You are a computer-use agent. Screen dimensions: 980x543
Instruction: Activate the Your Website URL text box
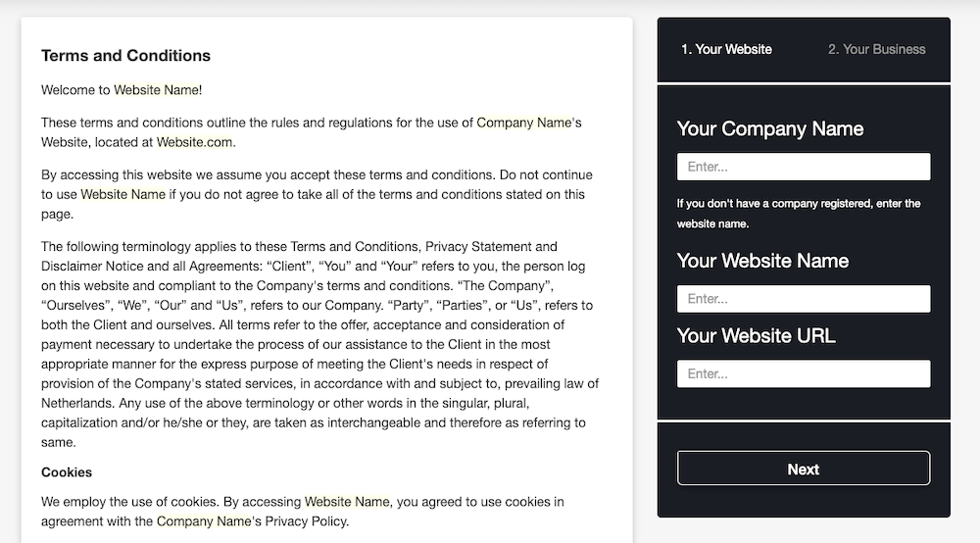click(803, 373)
